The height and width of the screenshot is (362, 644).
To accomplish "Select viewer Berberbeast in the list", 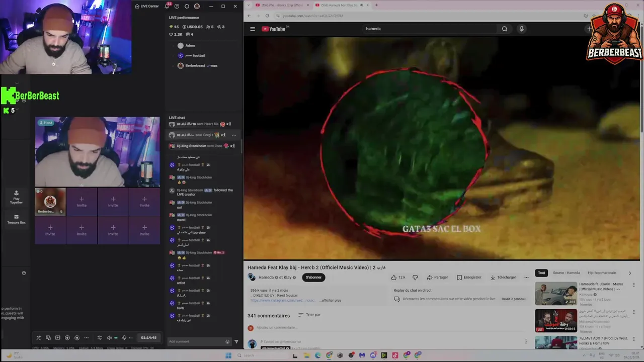I will click(197, 66).
